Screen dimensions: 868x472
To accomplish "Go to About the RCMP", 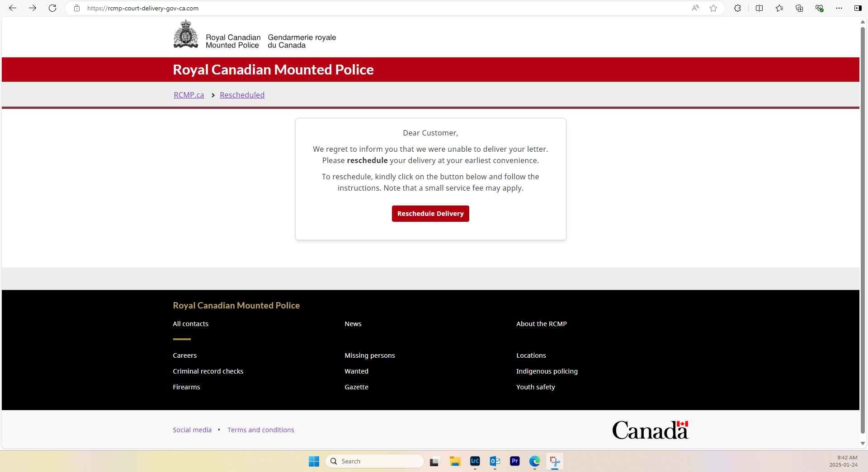I will click(x=542, y=324).
